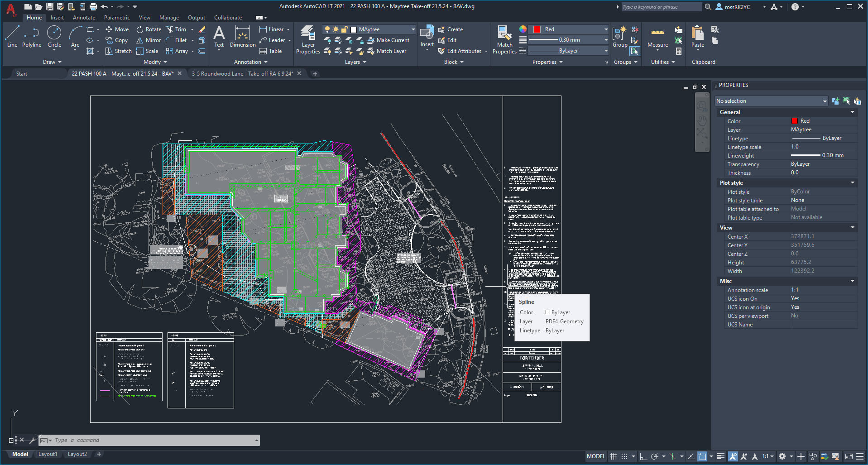The height and width of the screenshot is (465, 868).
Task: Open the Layer Properties manager
Action: point(308,39)
